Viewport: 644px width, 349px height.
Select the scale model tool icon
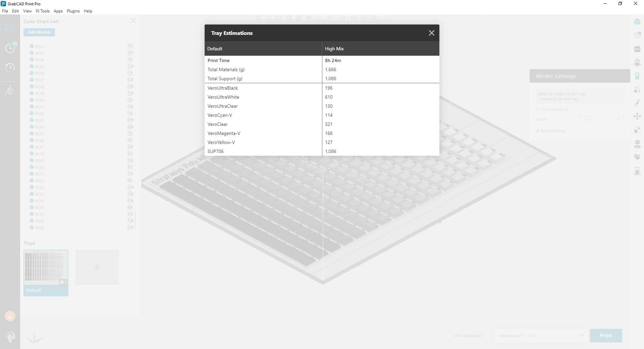tap(637, 130)
